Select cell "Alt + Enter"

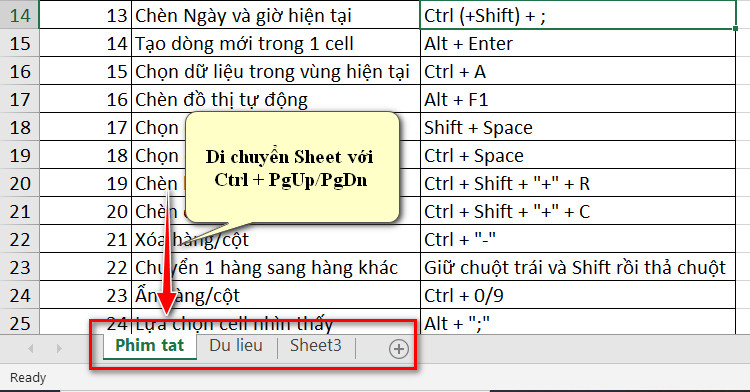click(578, 43)
